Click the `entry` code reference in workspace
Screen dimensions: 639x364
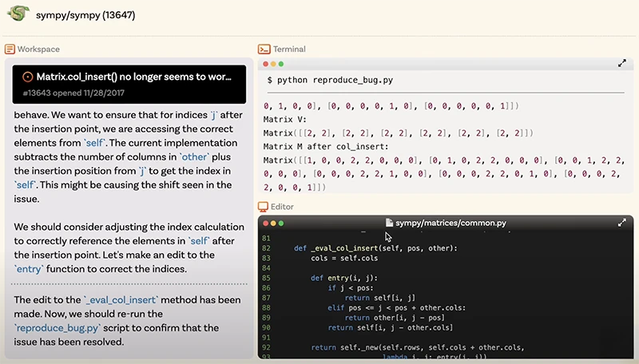point(29,269)
